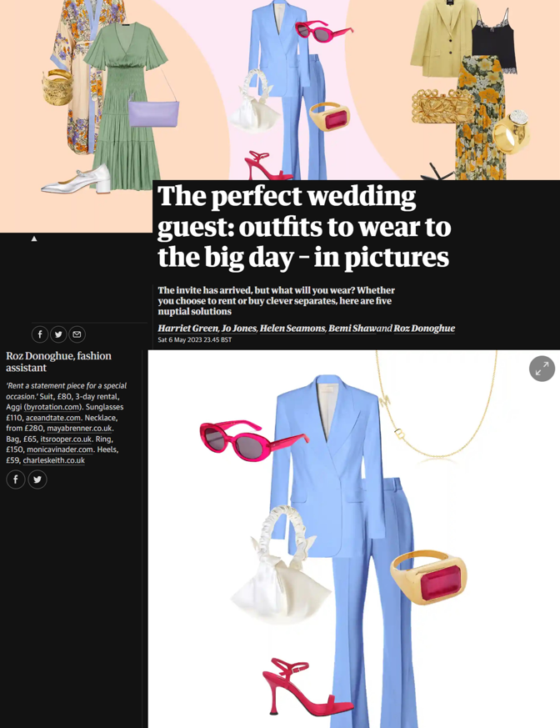Share article on Facebook from header
560x728 pixels.
[x=40, y=334]
